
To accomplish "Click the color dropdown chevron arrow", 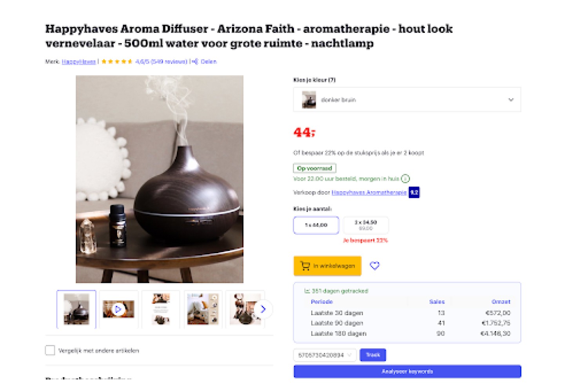I will click(x=511, y=100).
